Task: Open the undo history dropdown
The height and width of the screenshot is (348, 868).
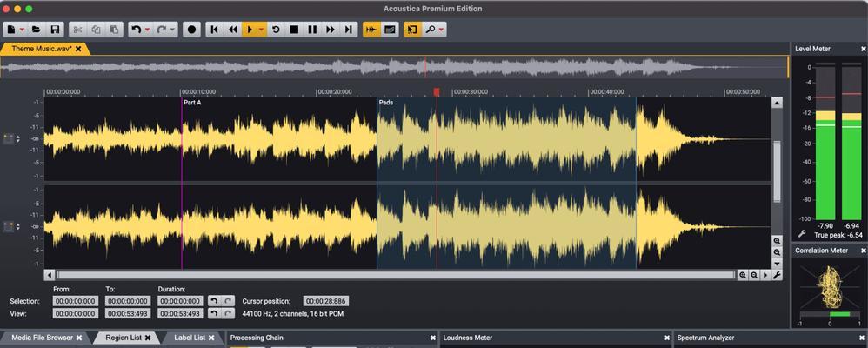Action: [148, 30]
